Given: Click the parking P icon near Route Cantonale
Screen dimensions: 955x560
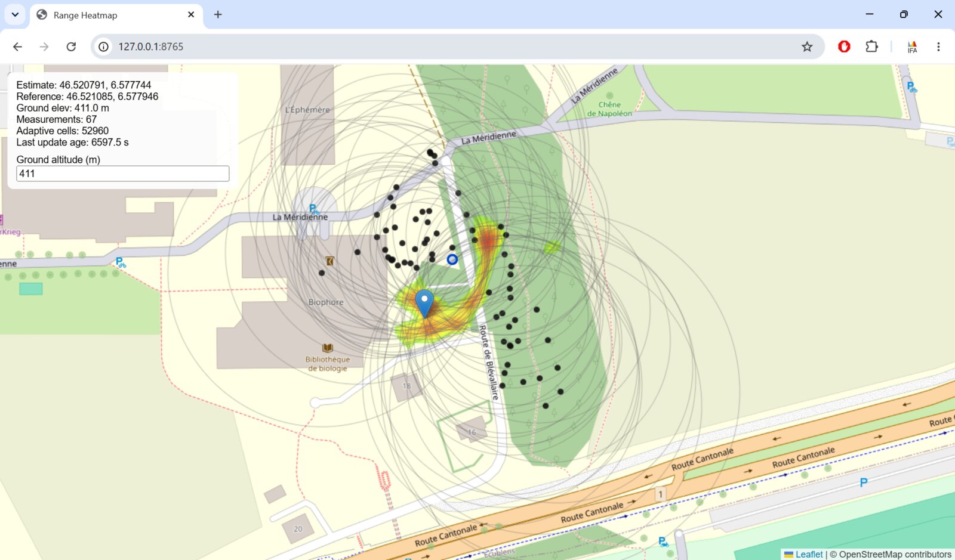Looking at the screenshot, I should (863, 482).
